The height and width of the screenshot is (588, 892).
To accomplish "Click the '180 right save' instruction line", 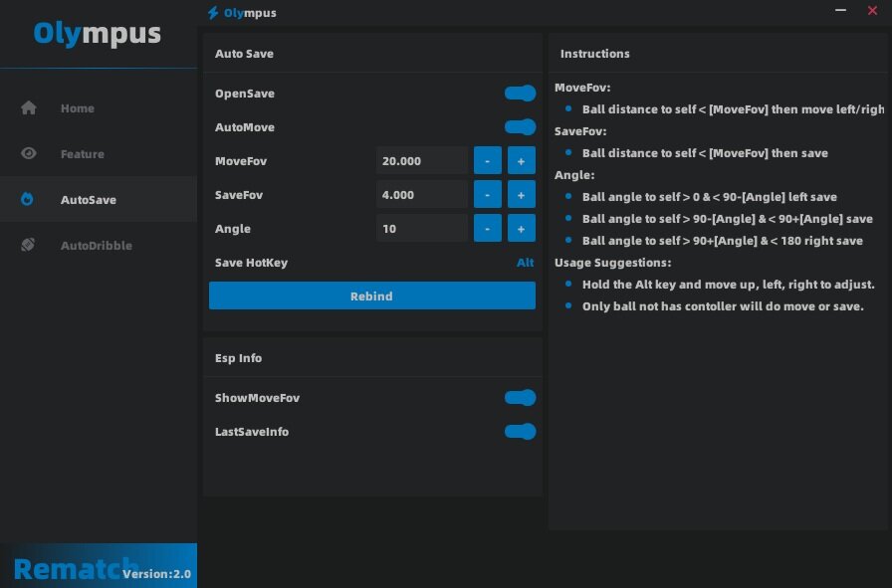I will coord(723,241).
